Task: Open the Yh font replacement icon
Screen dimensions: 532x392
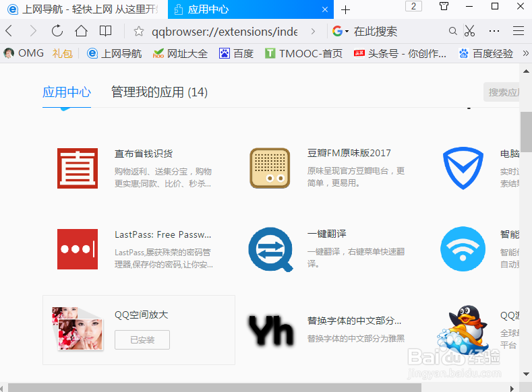Action: [x=270, y=331]
